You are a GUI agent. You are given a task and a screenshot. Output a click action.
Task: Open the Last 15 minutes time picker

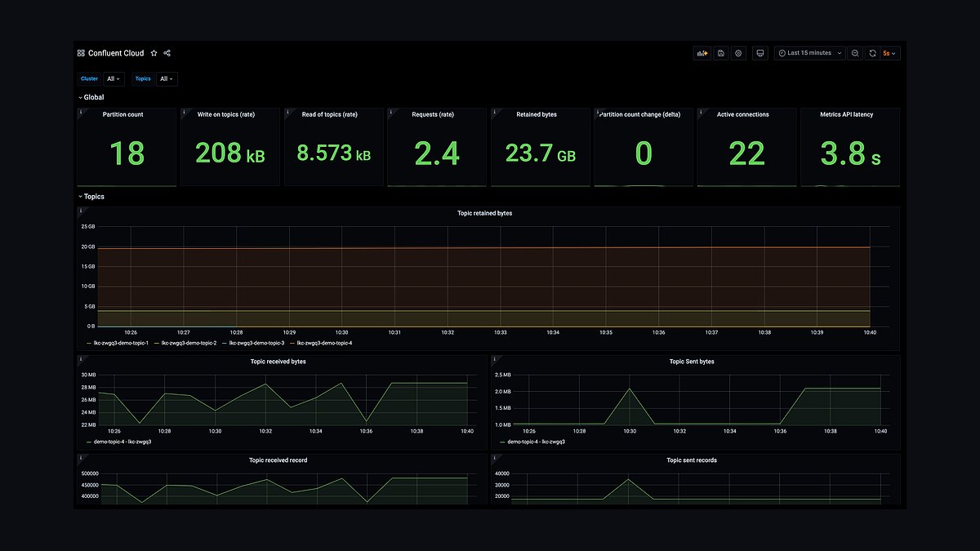tap(809, 53)
